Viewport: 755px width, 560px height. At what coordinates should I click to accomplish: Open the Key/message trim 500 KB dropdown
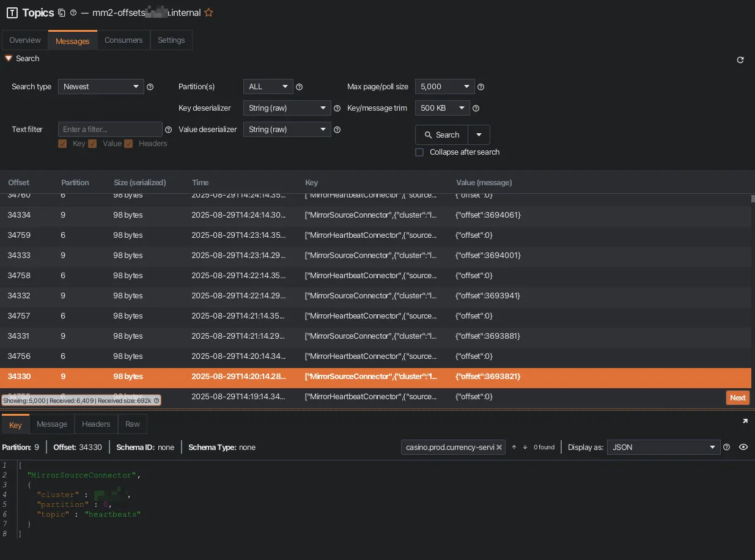click(443, 108)
